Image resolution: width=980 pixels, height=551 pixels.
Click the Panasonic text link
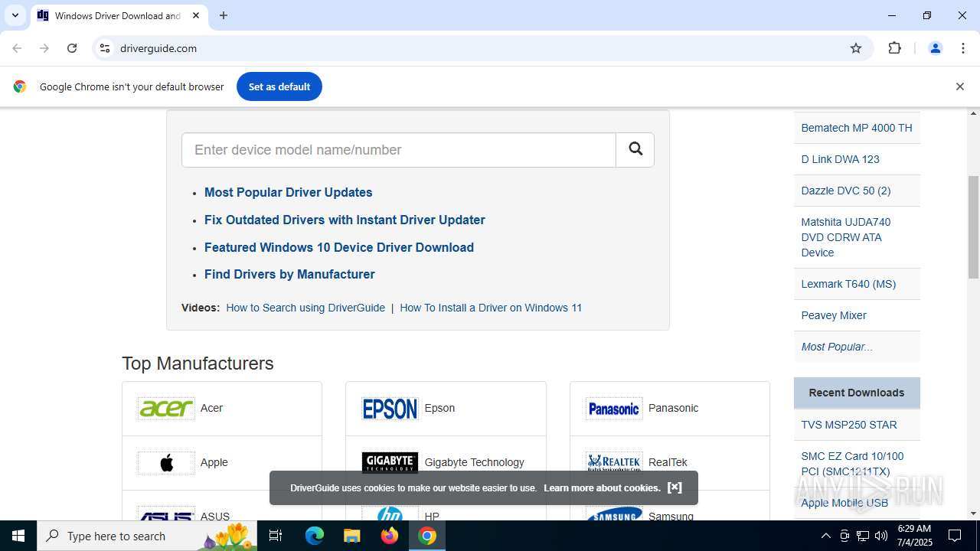(x=673, y=408)
